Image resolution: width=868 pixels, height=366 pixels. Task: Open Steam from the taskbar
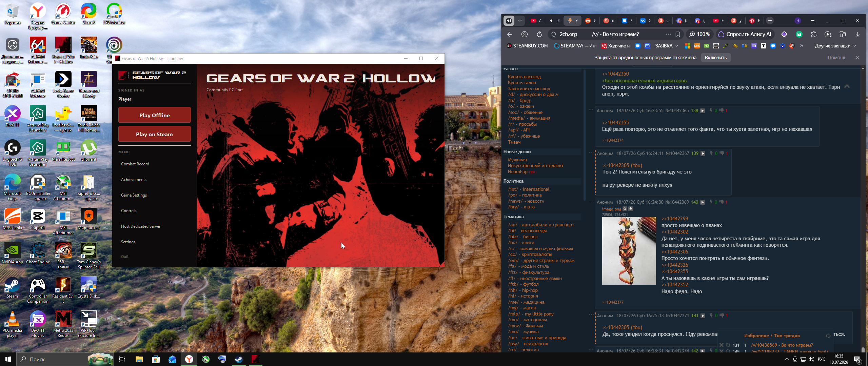point(239,359)
